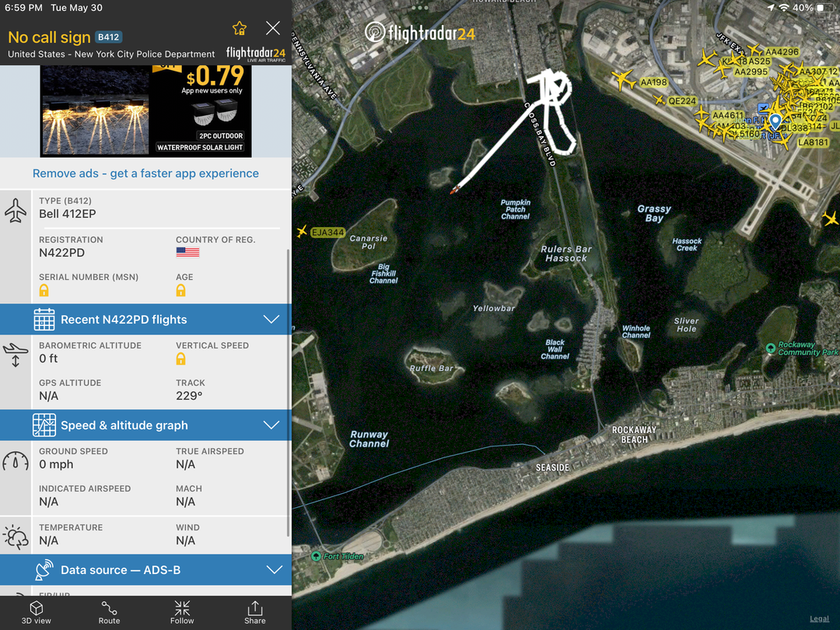Screen dimensions: 840x630
Task: Expand Speed & altitude graph section
Action: (145, 425)
